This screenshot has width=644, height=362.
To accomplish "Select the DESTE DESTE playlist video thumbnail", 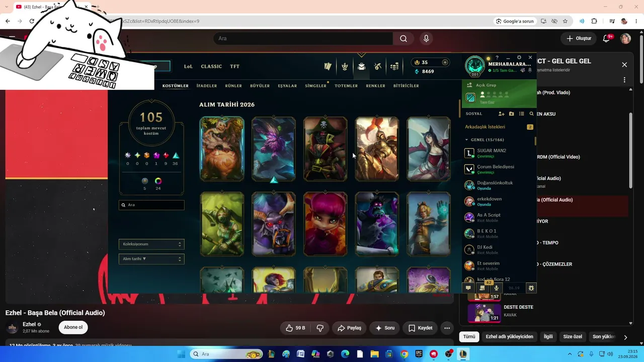I will tap(484, 313).
